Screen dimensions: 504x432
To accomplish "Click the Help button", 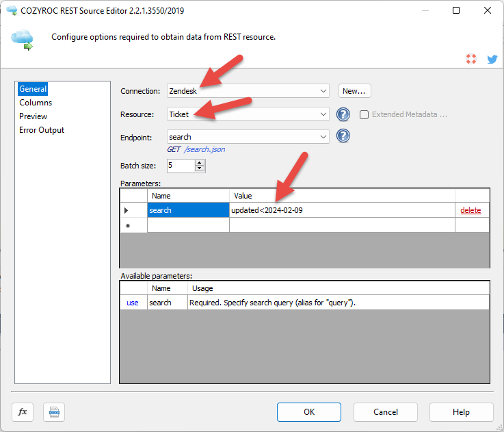I will click(461, 411).
